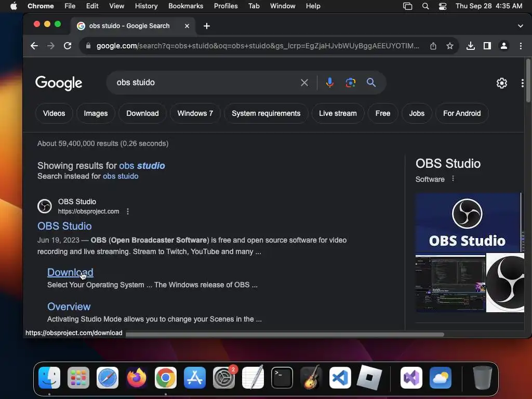Screen dimensions: 532x399
Task: Open the Apple menu
Action: [x=14, y=6]
